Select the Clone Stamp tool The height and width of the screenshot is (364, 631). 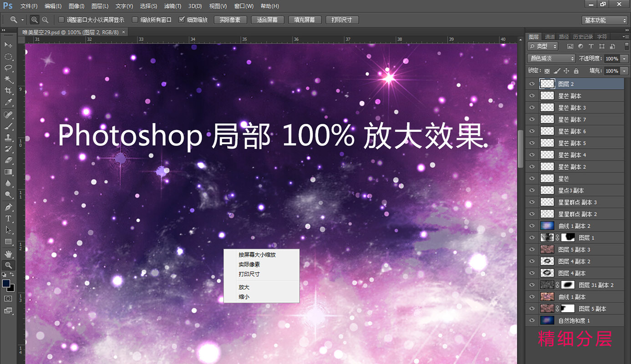(x=8, y=137)
